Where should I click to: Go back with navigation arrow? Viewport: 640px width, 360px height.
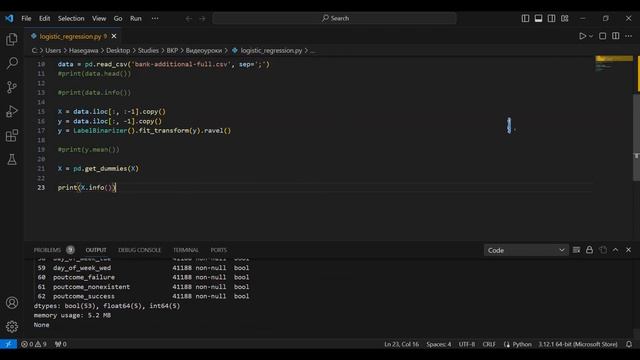(189, 18)
